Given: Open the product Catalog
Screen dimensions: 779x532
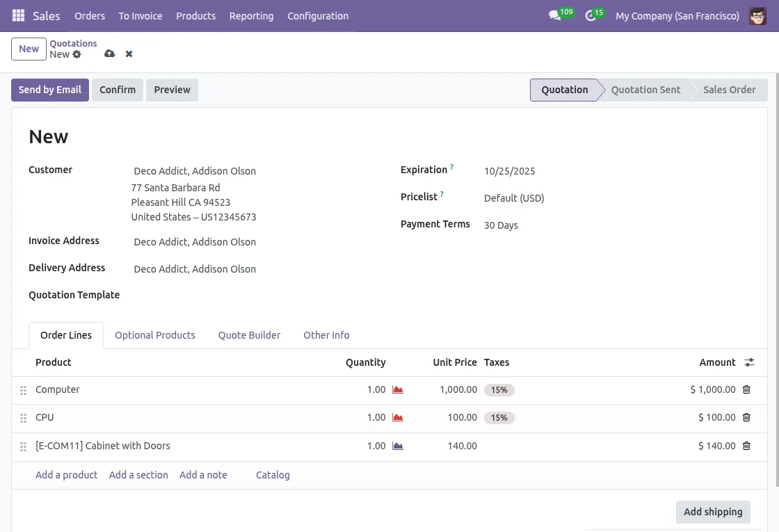Looking at the screenshot, I should [272, 475].
